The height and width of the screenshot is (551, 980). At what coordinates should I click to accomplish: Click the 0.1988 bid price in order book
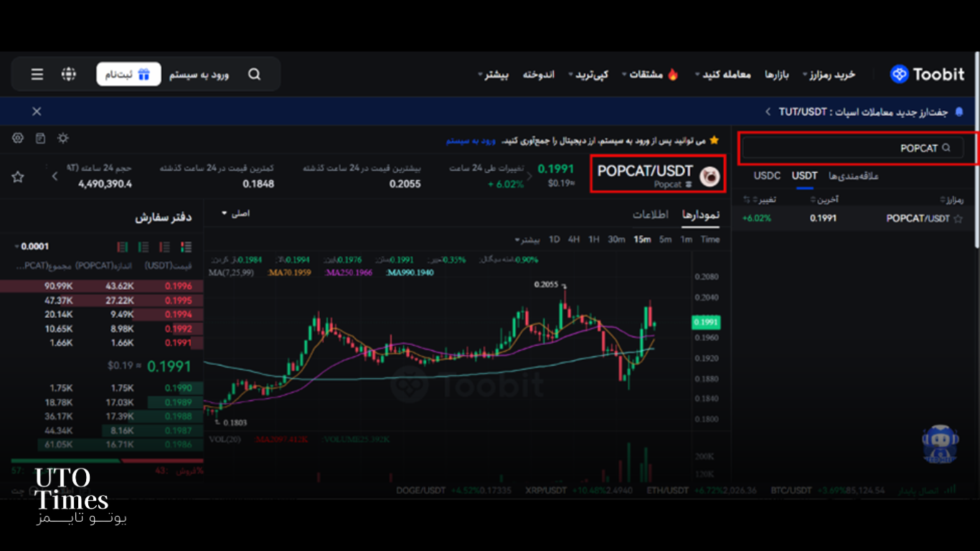(x=179, y=416)
